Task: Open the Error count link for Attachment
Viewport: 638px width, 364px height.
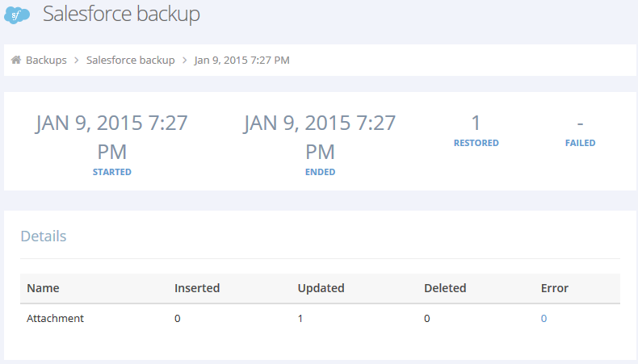Action: (x=544, y=319)
